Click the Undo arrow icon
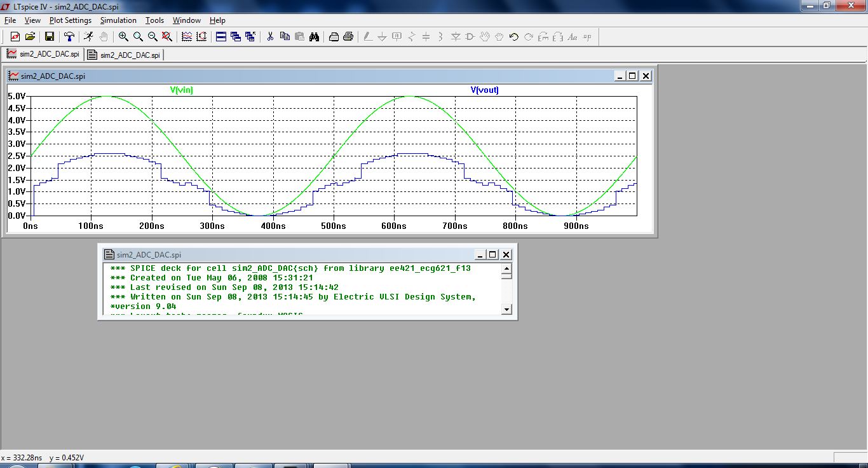Screen dimensions: 868x468 [x=514, y=37]
